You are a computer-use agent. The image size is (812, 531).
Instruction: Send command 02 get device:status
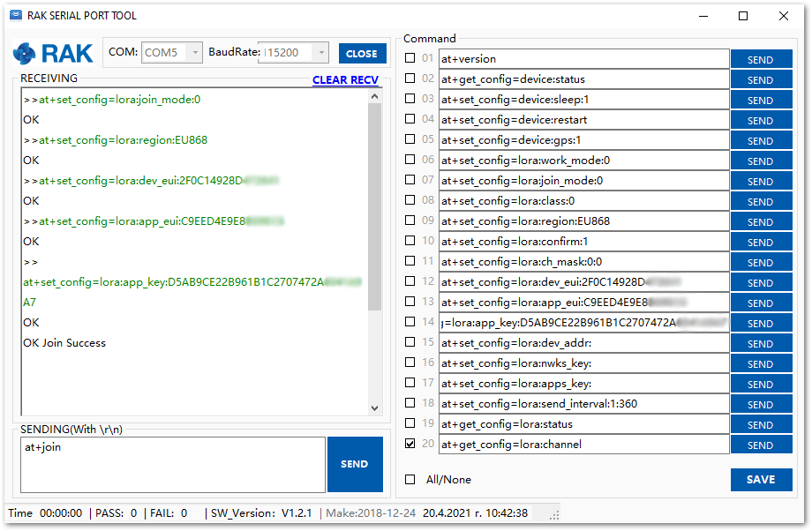point(761,79)
